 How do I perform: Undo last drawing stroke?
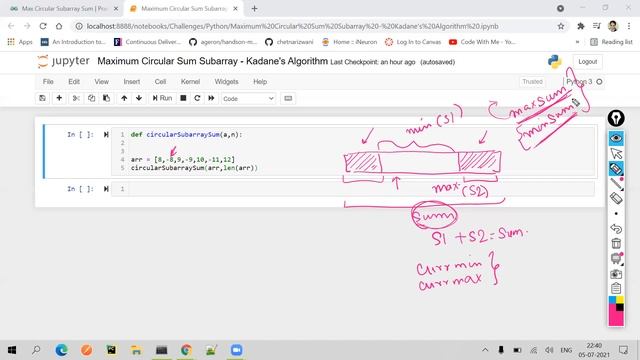tap(616, 229)
